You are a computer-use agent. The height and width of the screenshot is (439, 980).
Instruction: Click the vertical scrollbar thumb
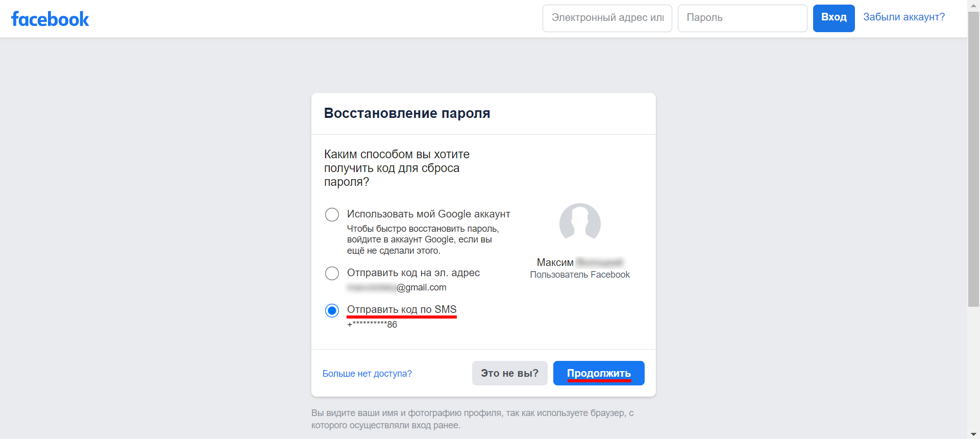[973, 158]
